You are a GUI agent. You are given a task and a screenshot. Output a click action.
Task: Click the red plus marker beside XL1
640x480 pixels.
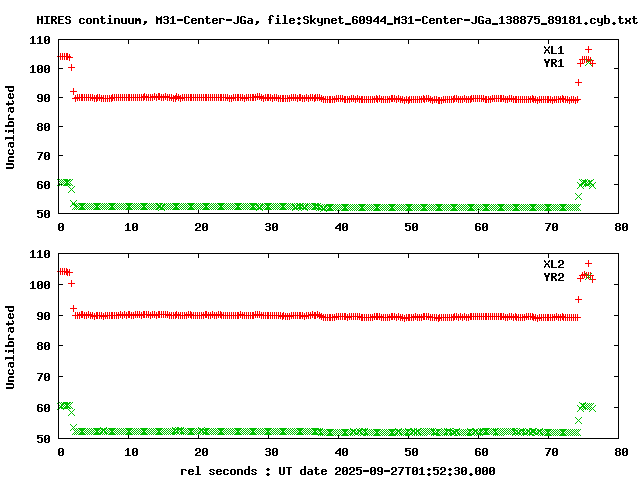pos(588,50)
